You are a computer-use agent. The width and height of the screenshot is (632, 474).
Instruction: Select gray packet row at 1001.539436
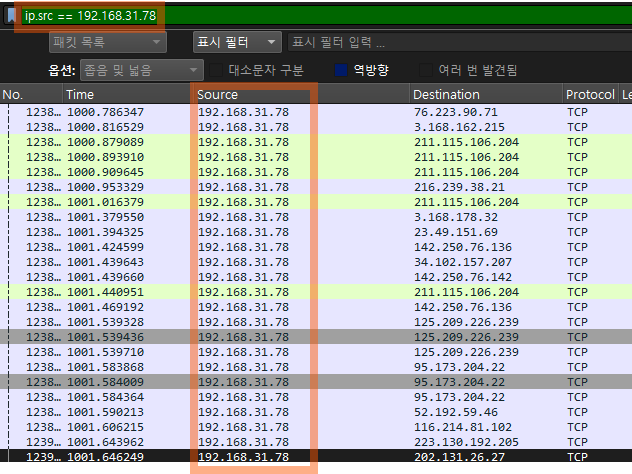pyautogui.click(x=316, y=337)
